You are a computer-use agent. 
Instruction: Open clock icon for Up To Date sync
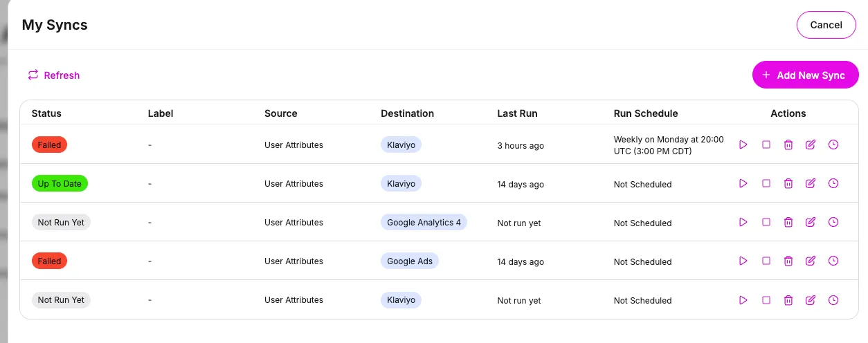tap(833, 183)
